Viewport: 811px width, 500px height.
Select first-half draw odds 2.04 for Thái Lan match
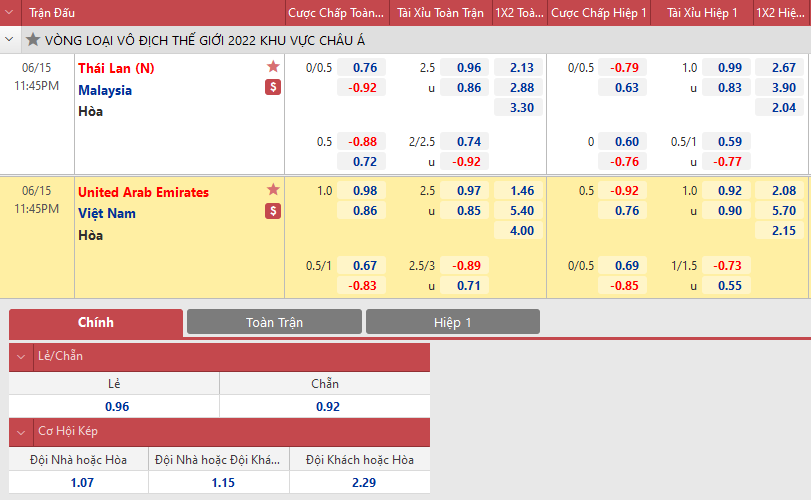(783, 108)
